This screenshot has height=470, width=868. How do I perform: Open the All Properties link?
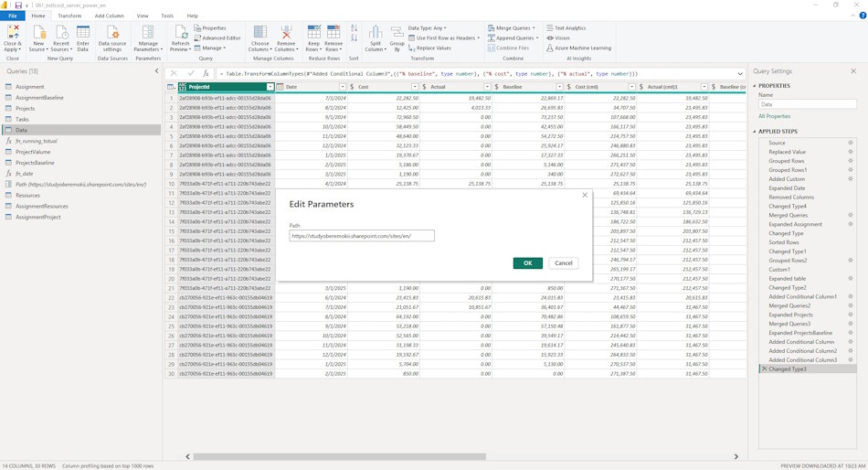(775, 116)
